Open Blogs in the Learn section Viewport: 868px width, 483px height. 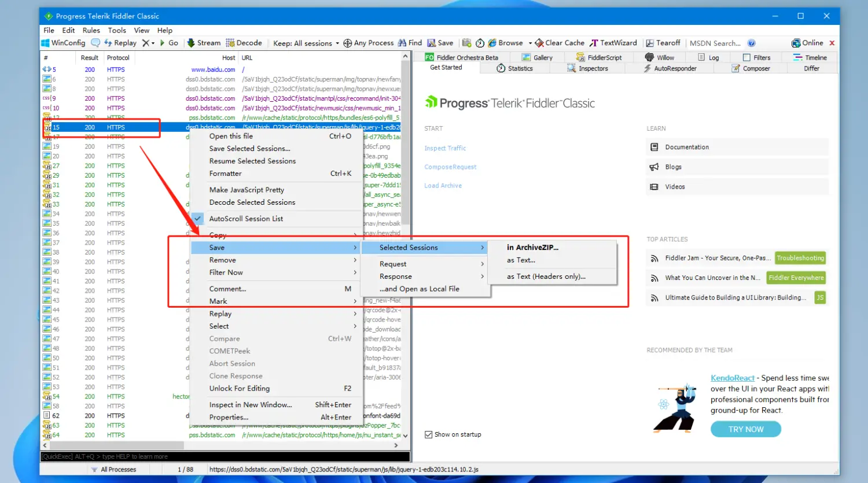click(x=737, y=167)
